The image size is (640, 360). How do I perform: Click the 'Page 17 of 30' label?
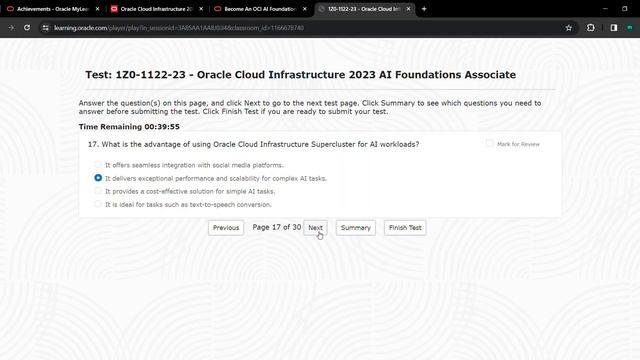pos(277,227)
